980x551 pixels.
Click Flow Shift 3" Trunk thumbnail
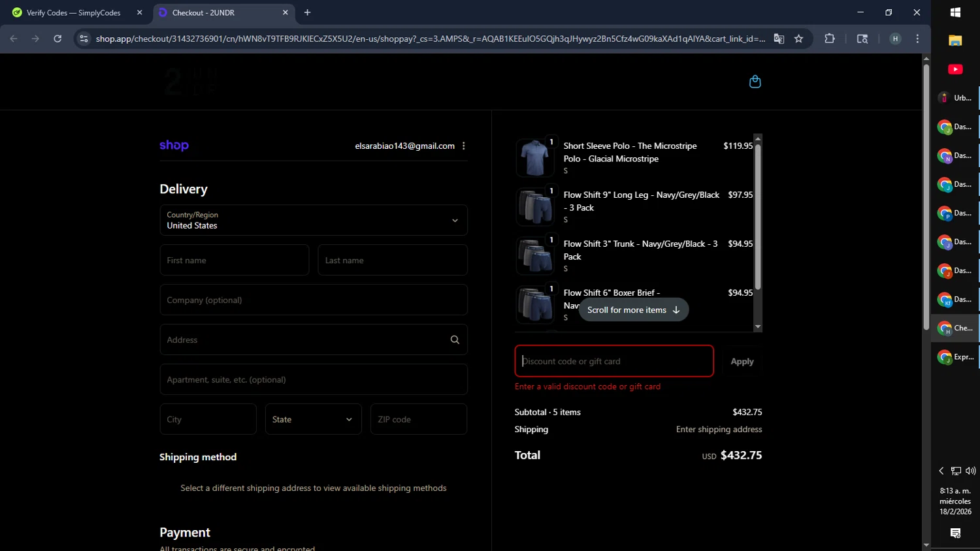click(535, 256)
